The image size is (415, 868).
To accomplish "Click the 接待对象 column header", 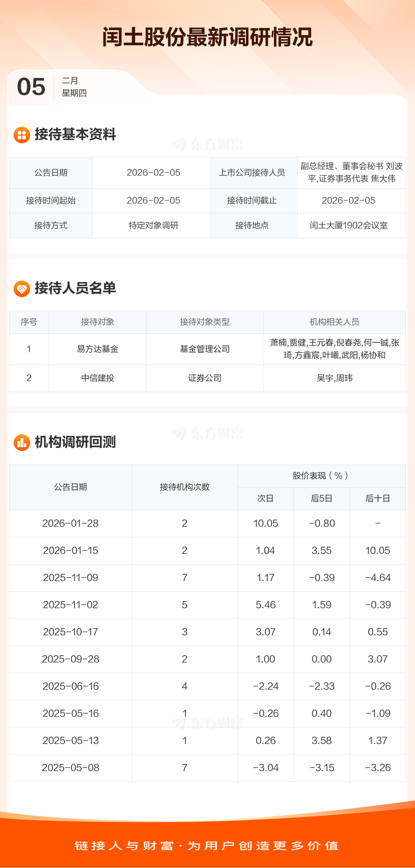I will [x=98, y=322].
